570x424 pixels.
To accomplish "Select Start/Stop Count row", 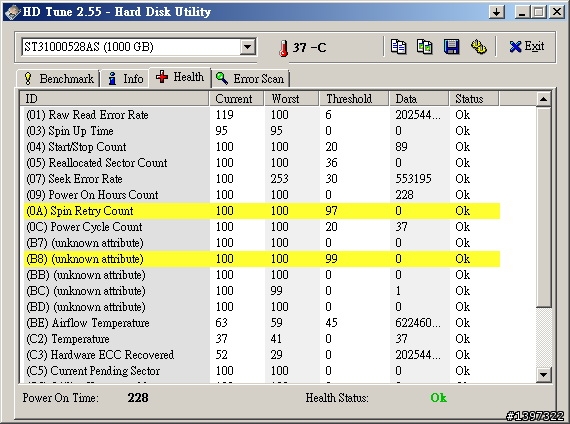I will pos(262,147).
